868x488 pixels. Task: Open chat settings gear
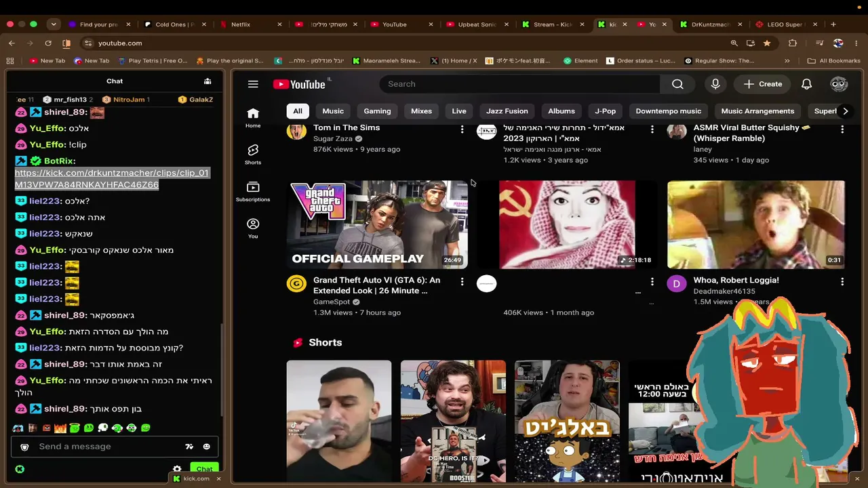coord(177,469)
